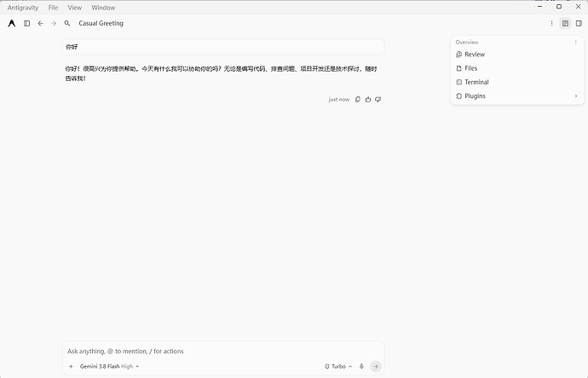Viewport: 588px width, 378px height.
Task: Click the Terminal icon
Action: 458,82
